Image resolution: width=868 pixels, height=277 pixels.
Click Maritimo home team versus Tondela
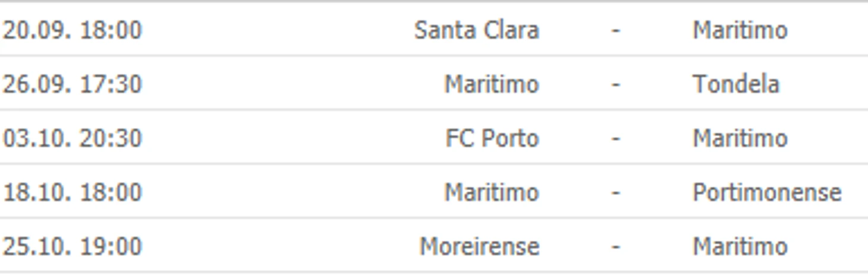(x=491, y=84)
